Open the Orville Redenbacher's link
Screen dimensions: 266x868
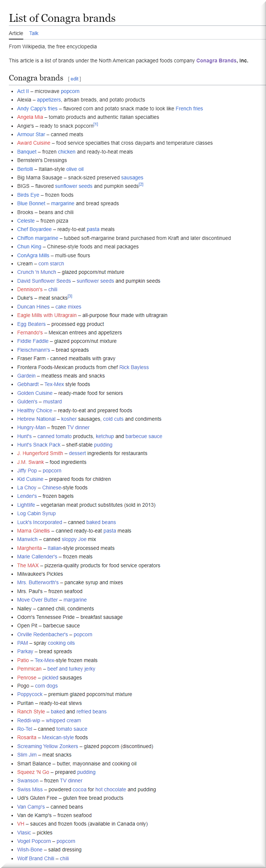pyautogui.click(x=42, y=634)
